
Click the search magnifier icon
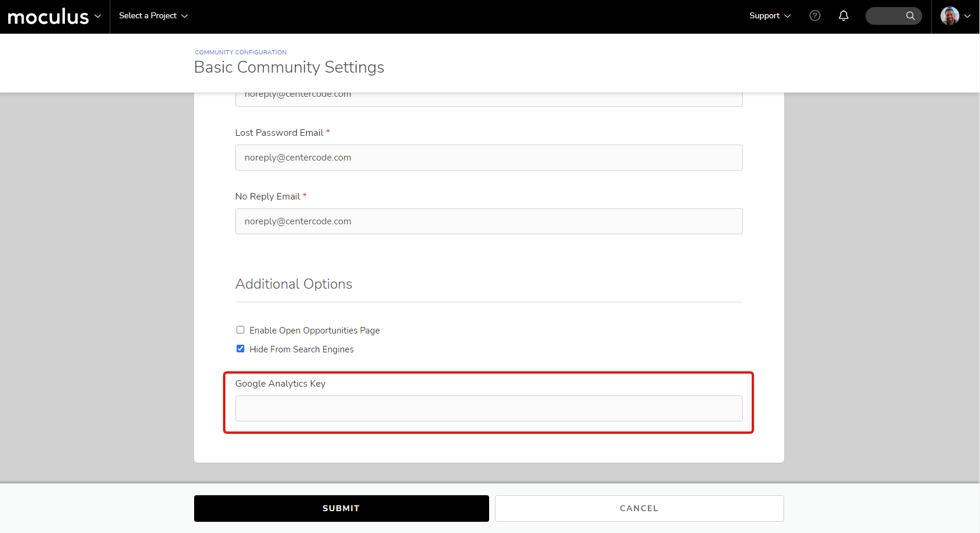coord(910,16)
